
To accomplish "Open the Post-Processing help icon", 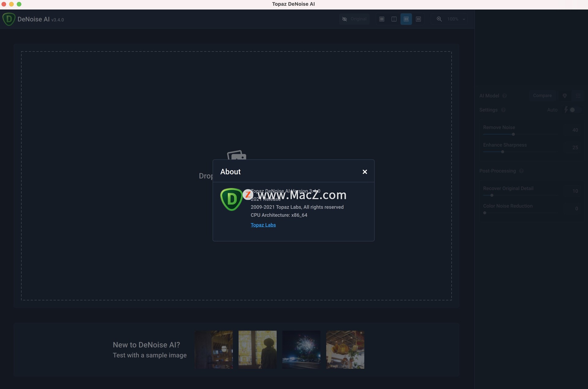I will pyautogui.click(x=521, y=171).
